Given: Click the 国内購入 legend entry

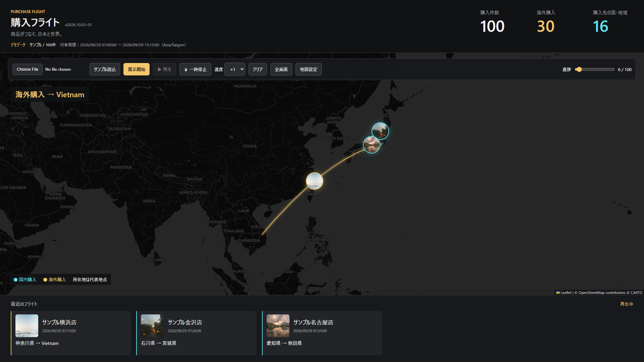Looking at the screenshot, I should [x=25, y=280].
